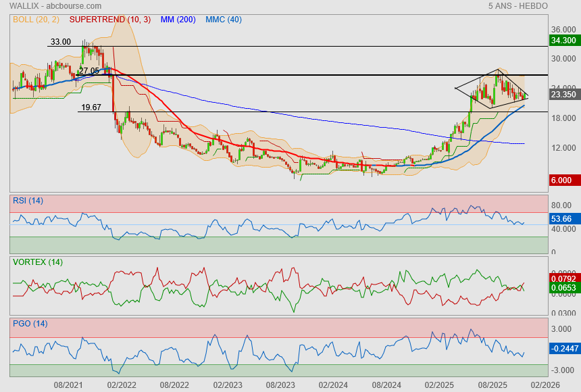Click the green 34.300 price tag
Screen dimensions: 581x392
(563, 41)
